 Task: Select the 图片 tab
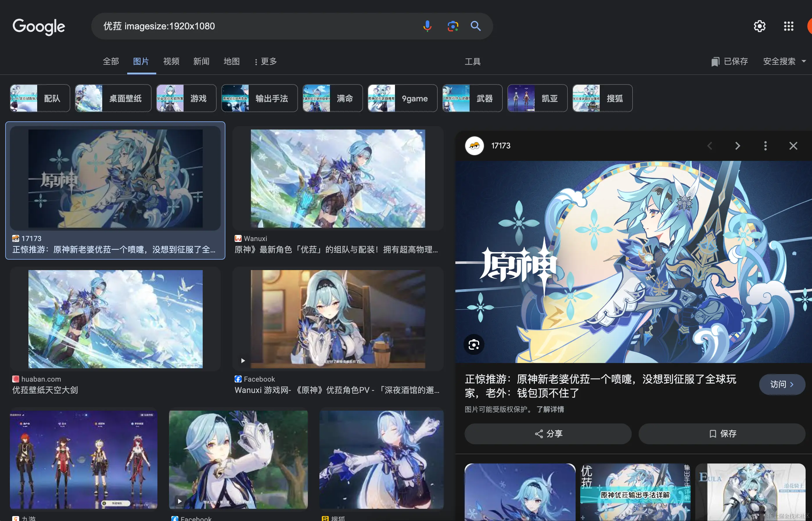coord(141,61)
